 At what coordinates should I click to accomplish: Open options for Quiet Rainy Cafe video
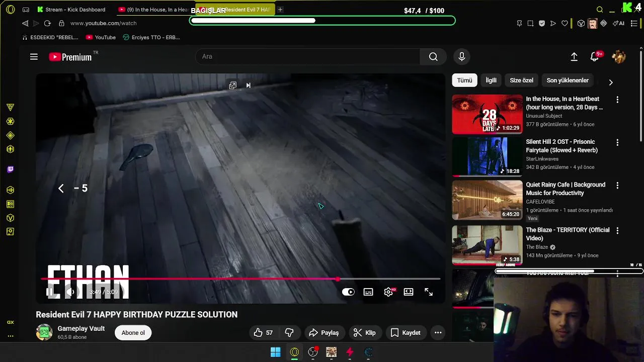[617, 185]
